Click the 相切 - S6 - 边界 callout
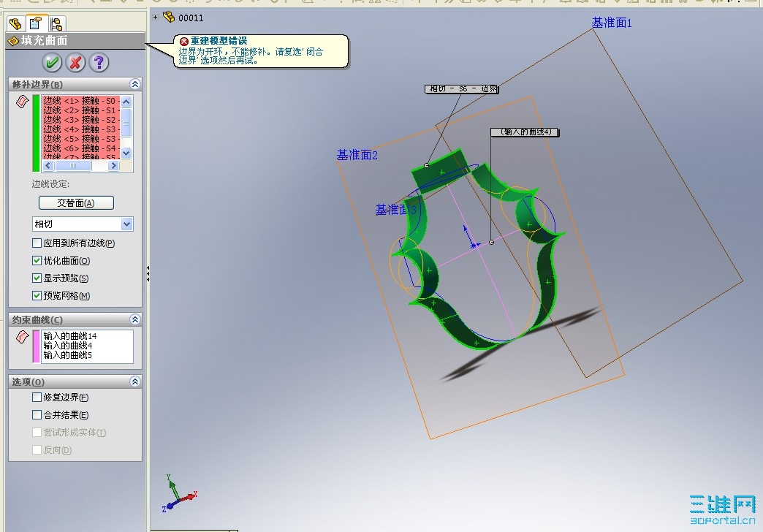This screenshot has height=532, width=763. (x=462, y=88)
